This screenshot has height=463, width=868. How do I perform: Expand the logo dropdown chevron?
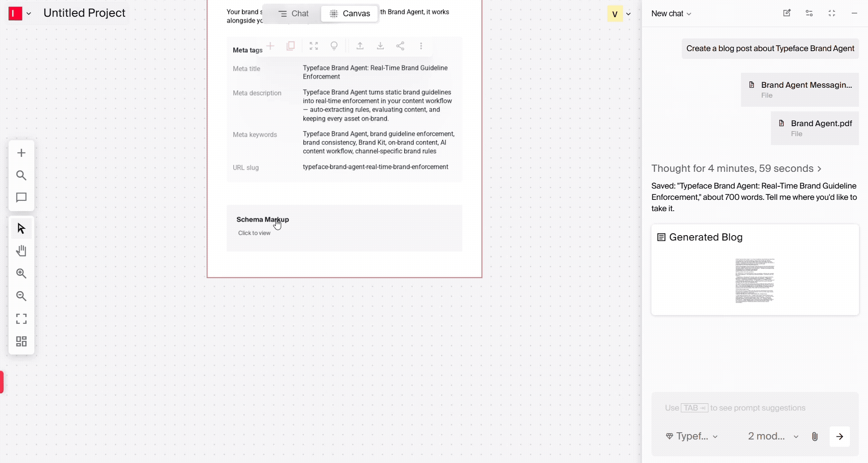click(29, 14)
